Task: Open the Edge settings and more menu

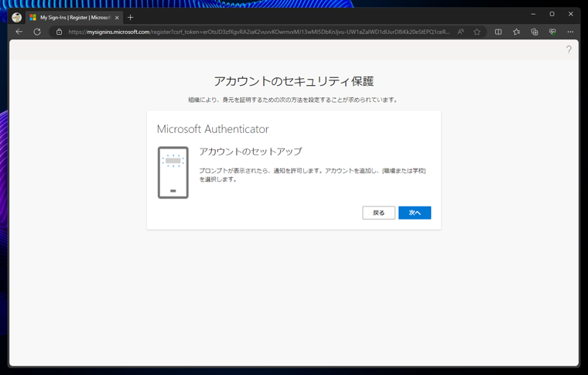Action: (570, 32)
